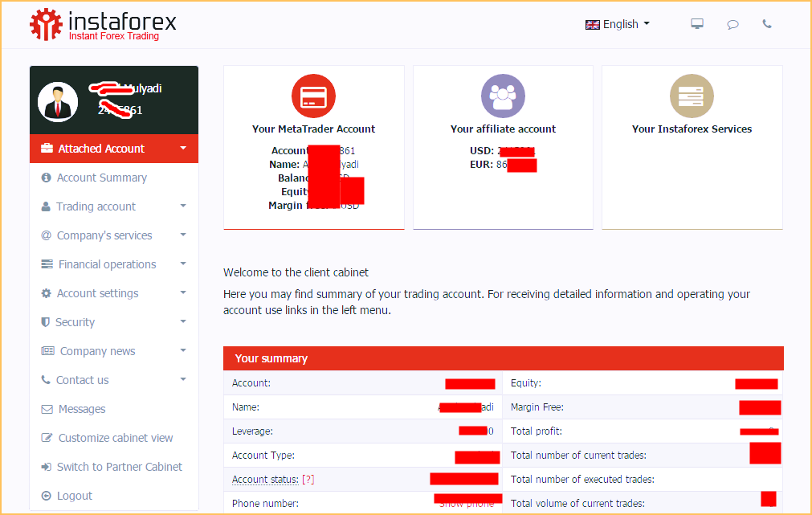This screenshot has width=812, height=515.
Task: Open the English language dropdown
Action: tap(618, 24)
